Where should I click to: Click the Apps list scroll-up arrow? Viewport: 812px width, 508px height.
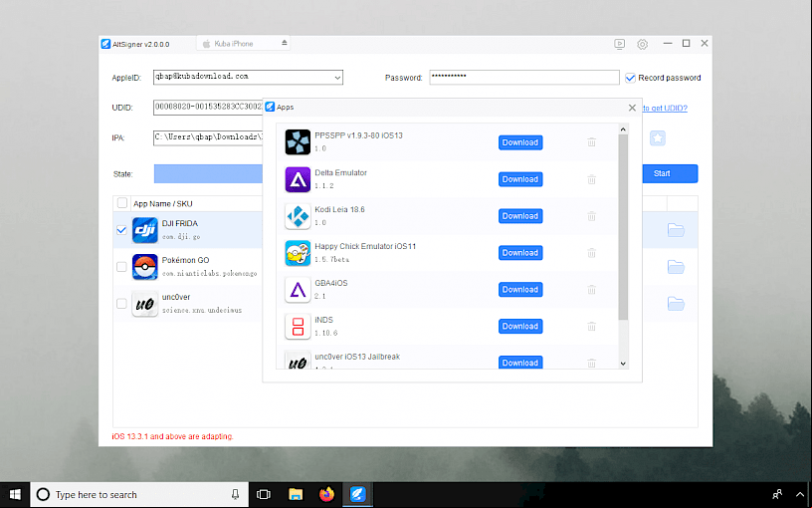(x=623, y=129)
